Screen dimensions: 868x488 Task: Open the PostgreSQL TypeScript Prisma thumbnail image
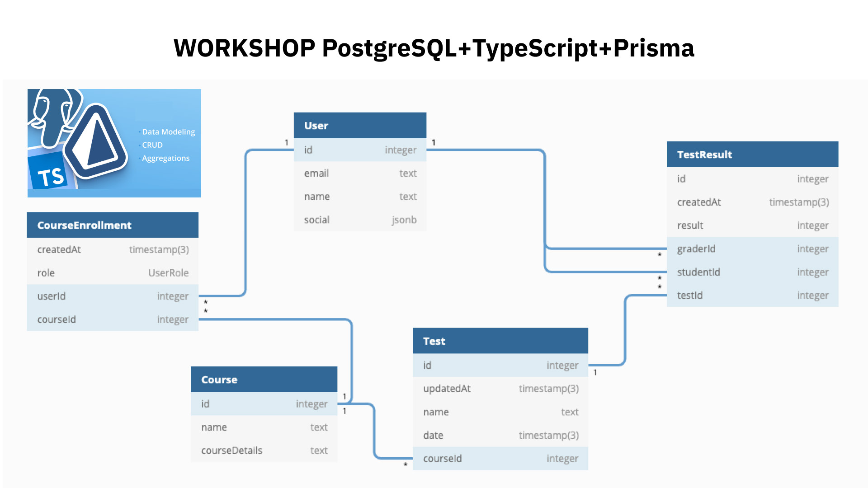point(114,143)
